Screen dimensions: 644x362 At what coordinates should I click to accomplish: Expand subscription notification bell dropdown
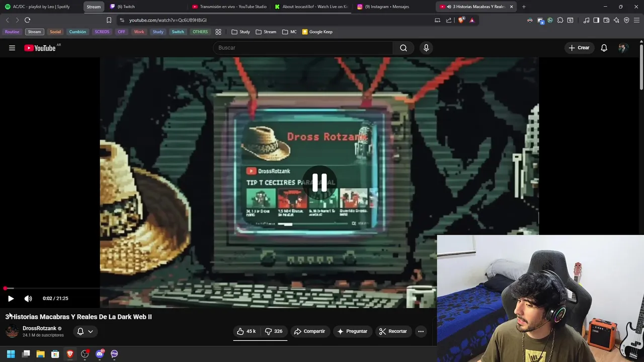pos(85,331)
